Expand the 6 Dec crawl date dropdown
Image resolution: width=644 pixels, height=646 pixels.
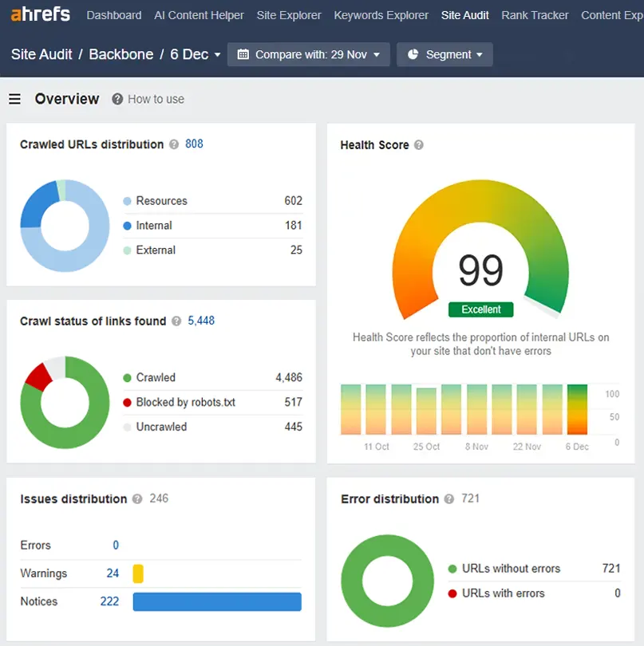(196, 54)
